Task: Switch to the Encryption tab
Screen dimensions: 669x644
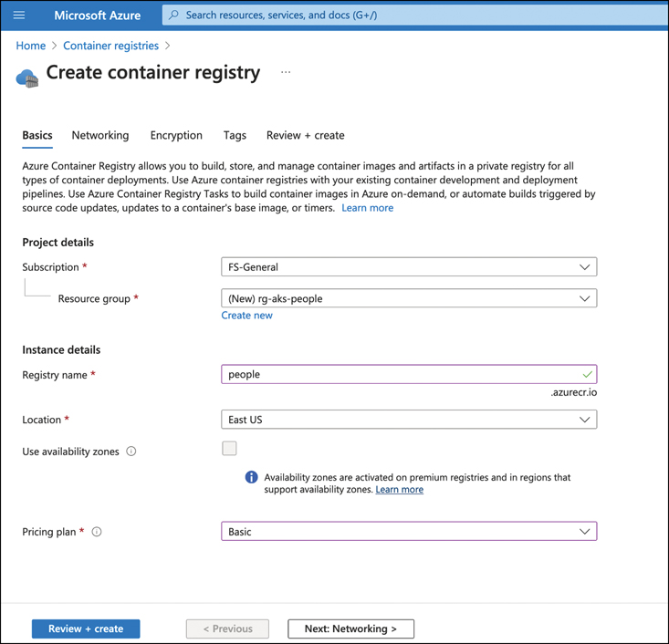Action: (x=176, y=135)
